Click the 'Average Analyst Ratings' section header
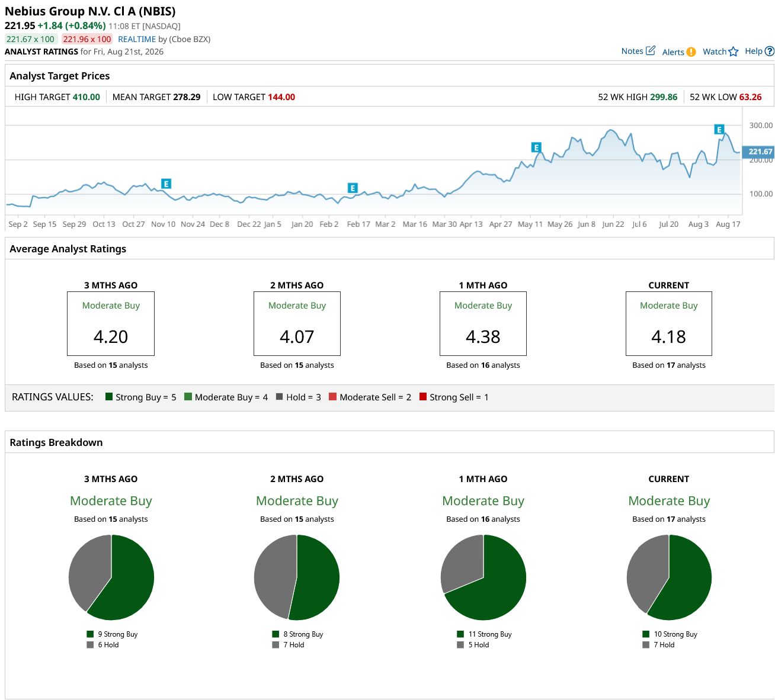The image size is (775, 700). coord(68,249)
